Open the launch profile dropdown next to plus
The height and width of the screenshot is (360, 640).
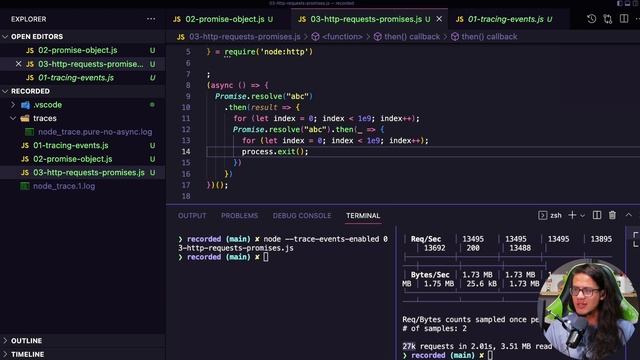[582, 216]
